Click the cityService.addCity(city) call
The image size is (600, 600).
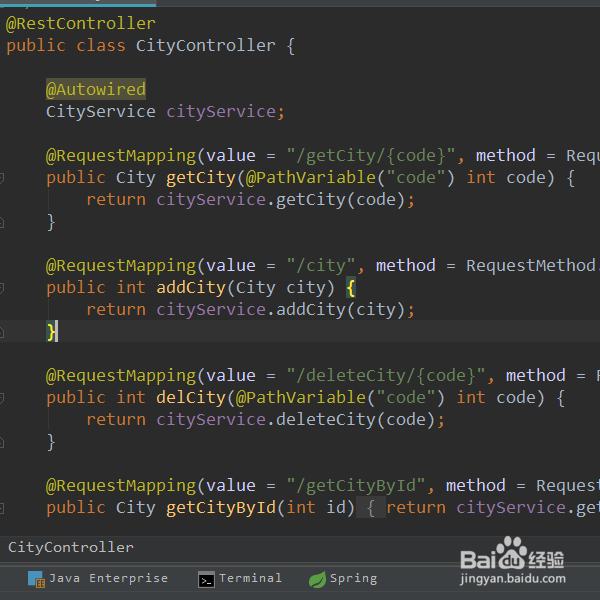tap(280, 310)
